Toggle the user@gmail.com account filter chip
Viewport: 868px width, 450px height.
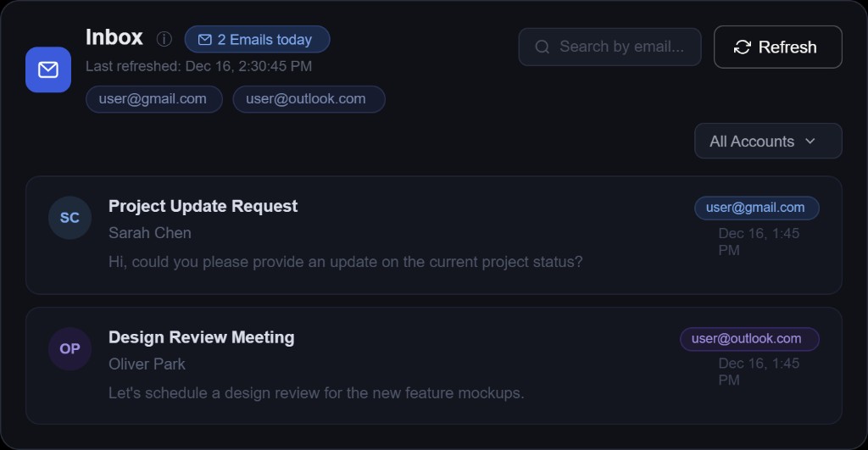[153, 99]
